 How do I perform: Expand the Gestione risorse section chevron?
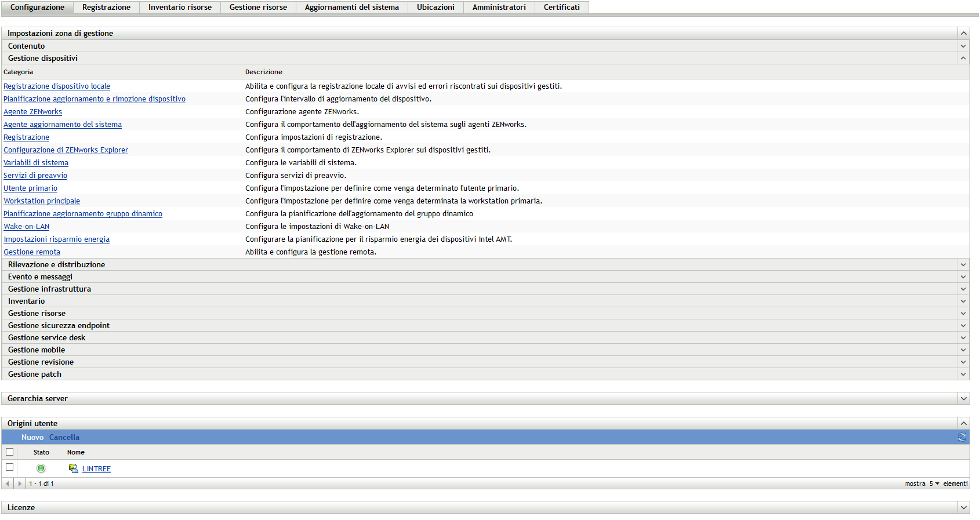963,314
